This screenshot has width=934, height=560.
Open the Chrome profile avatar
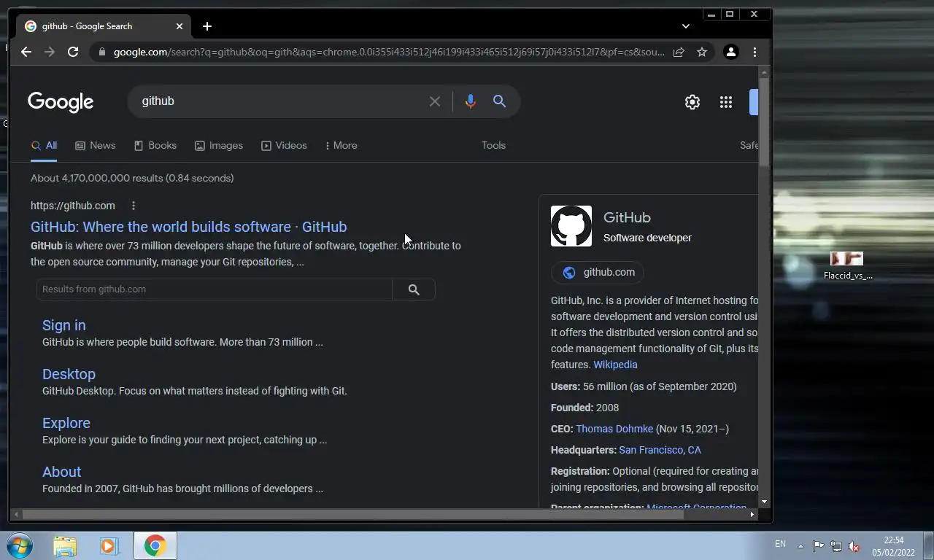(x=730, y=52)
